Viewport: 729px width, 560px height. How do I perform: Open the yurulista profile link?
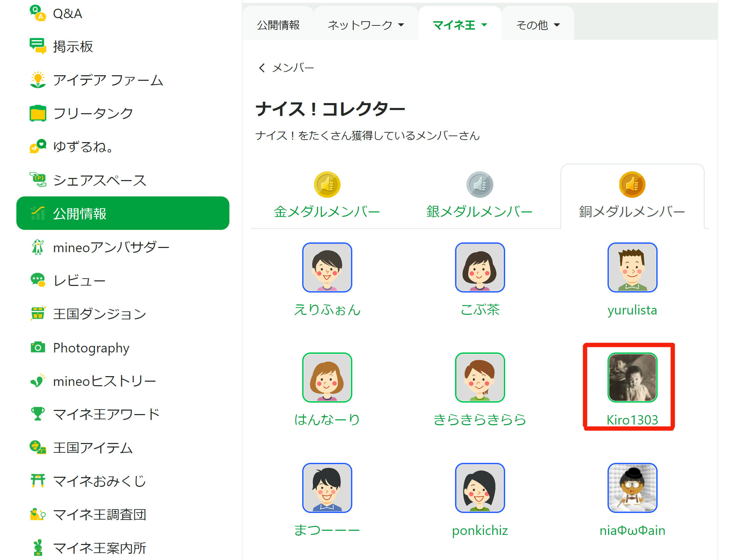point(632,310)
